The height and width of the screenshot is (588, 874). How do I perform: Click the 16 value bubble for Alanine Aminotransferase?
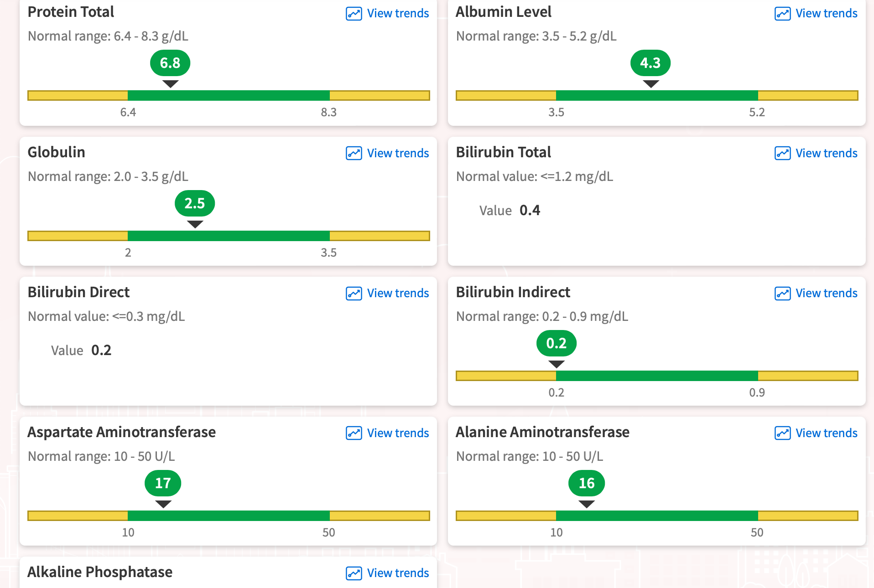click(x=586, y=483)
